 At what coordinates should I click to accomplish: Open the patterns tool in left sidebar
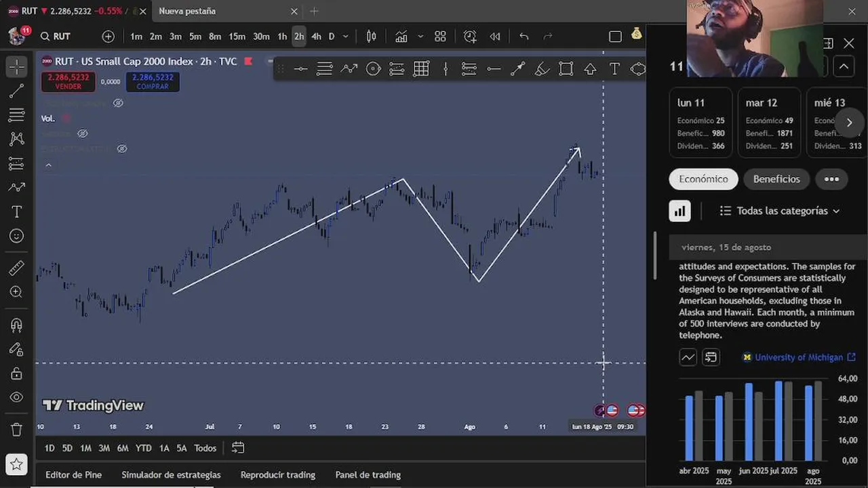pyautogui.click(x=17, y=139)
